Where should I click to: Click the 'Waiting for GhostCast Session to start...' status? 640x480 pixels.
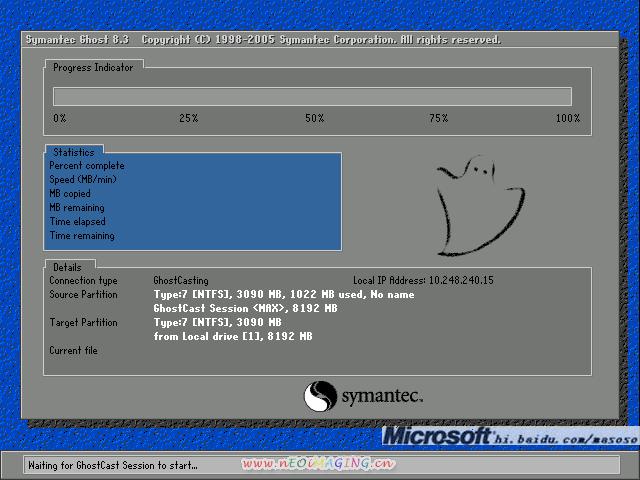(113, 465)
